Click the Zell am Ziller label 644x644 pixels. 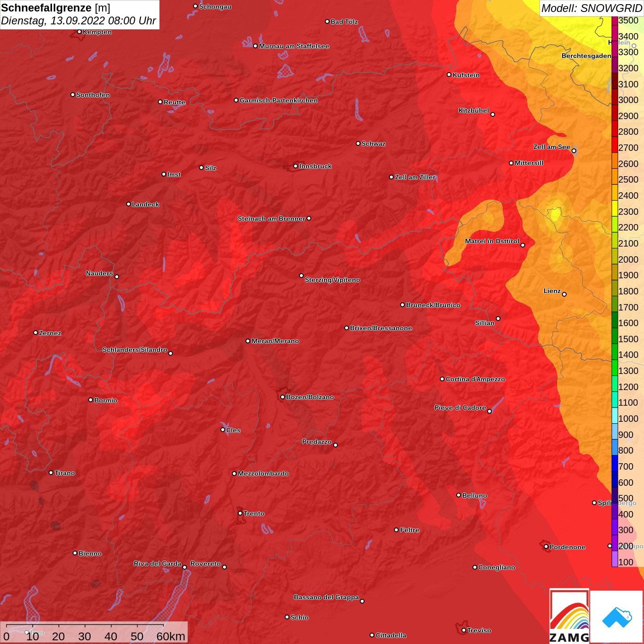tap(415, 177)
